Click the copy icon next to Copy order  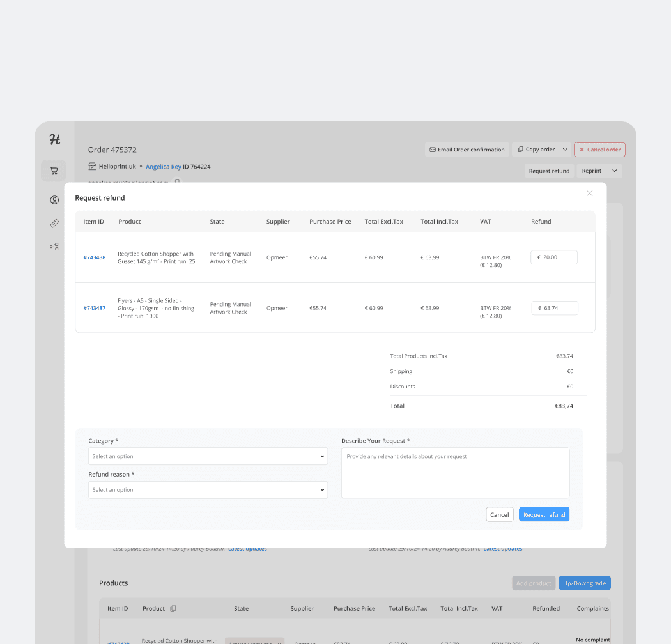pyautogui.click(x=521, y=149)
